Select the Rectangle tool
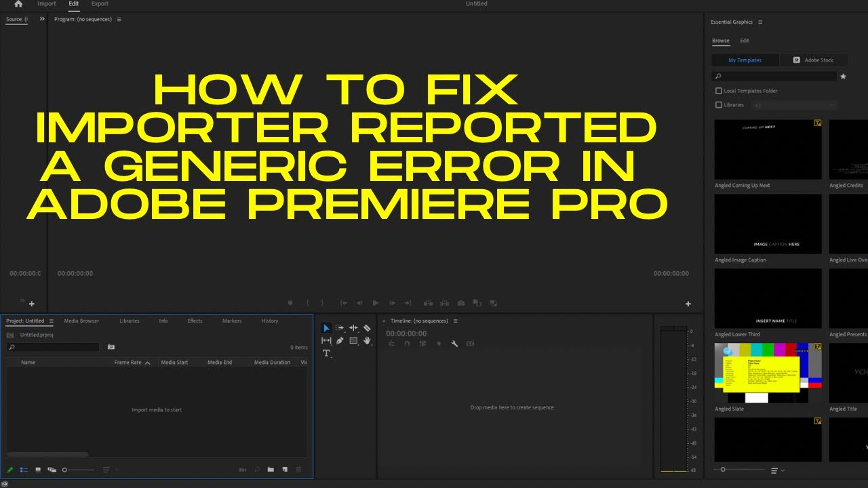868x488 pixels. 353,341
